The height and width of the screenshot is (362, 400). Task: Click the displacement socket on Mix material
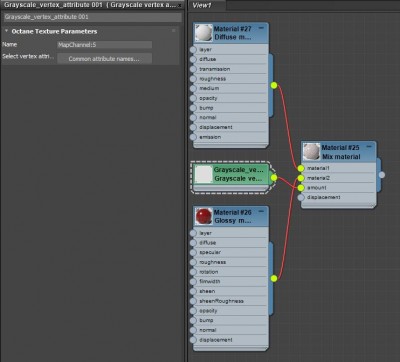(x=301, y=197)
